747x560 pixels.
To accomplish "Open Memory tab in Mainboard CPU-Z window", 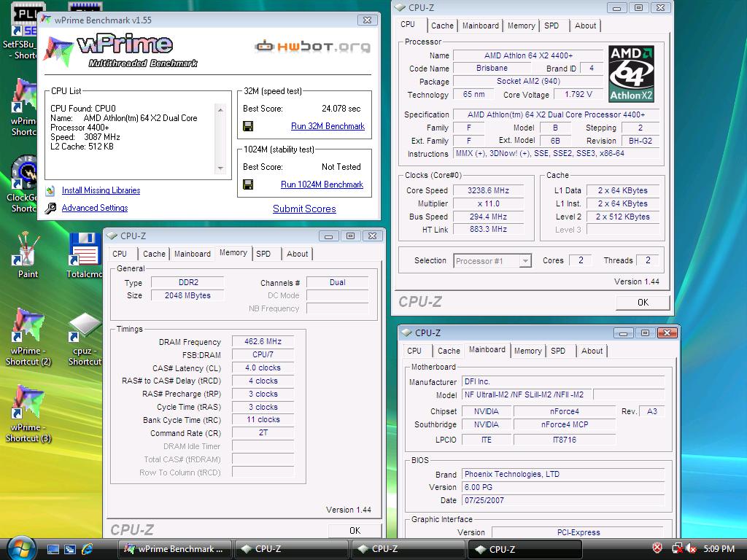I will click(x=528, y=351).
